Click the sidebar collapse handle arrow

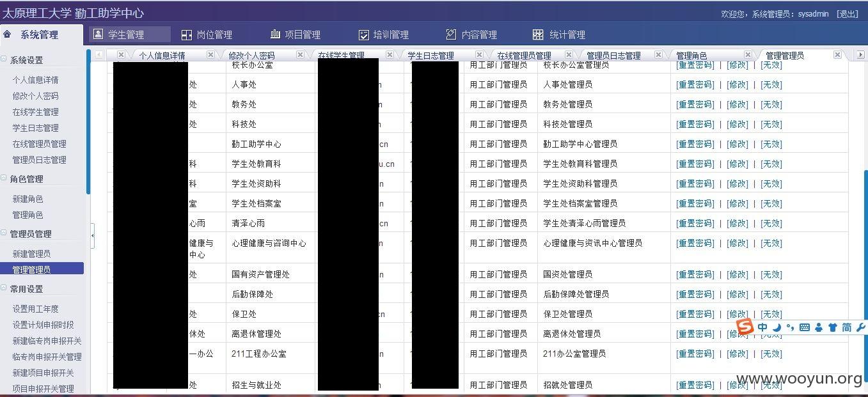pyautogui.click(x=92, y=235)
